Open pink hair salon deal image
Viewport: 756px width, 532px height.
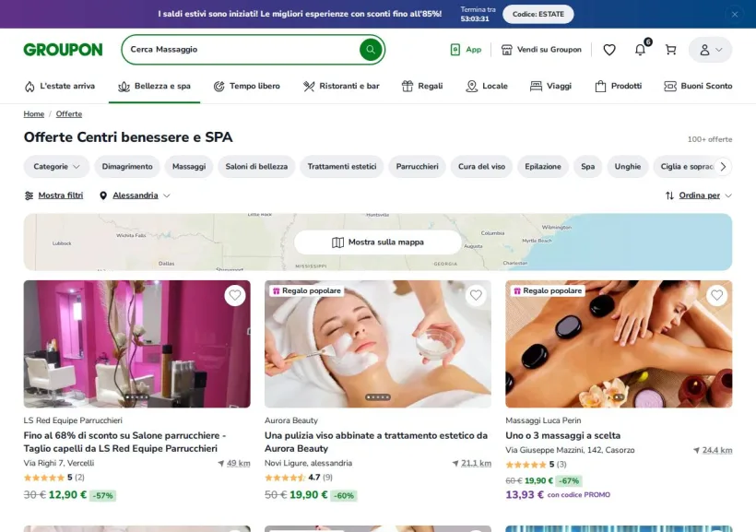click(137, 344)
